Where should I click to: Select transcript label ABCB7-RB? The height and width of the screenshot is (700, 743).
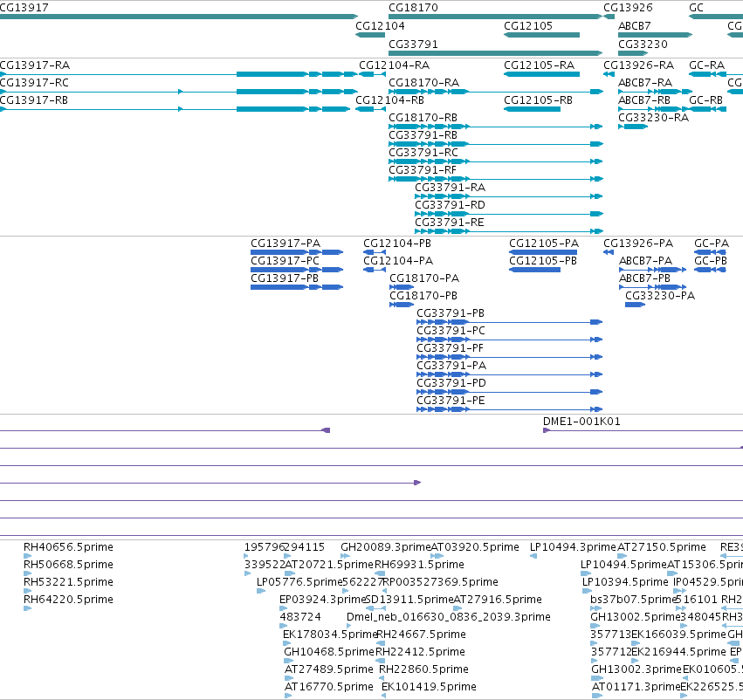click(x=644, y=100)
